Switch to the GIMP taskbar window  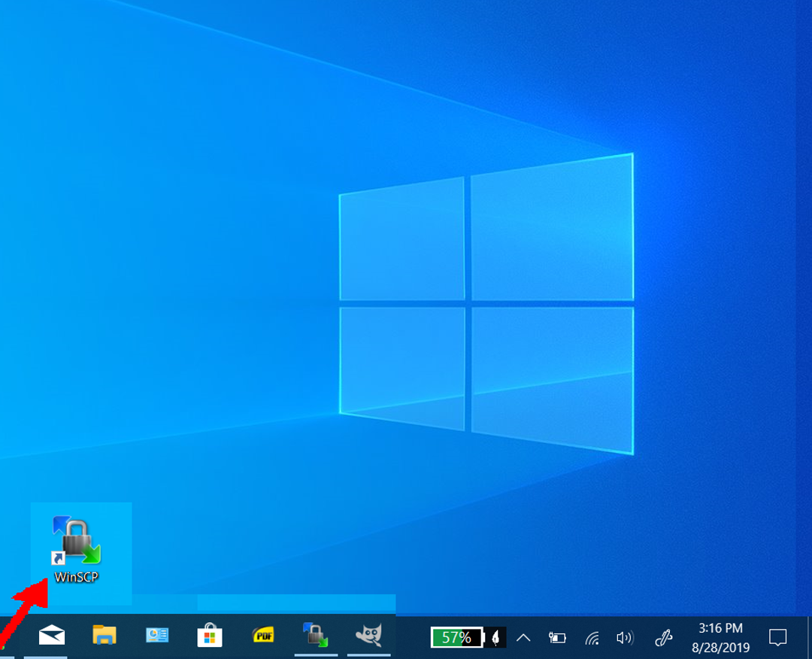[x=368, y=636]
